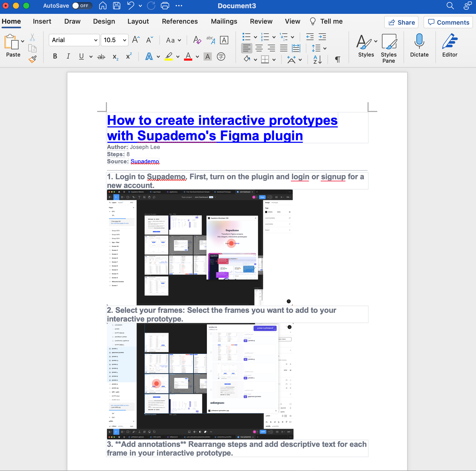
Task: Apply yellow text highlight color
Action: (x=169, y=56)
